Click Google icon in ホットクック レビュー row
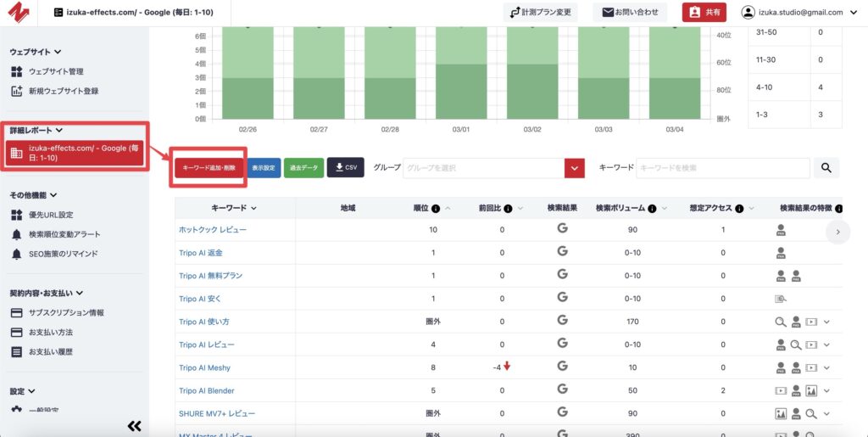The width and height of the screenshot is (868, 437). click(562, 229)
